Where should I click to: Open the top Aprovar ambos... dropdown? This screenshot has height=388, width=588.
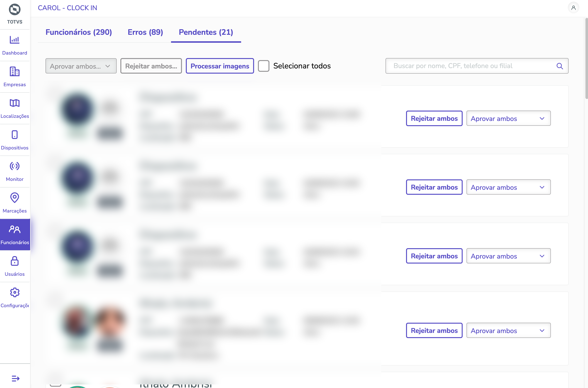pyautogui.click(x=81, y=66)
